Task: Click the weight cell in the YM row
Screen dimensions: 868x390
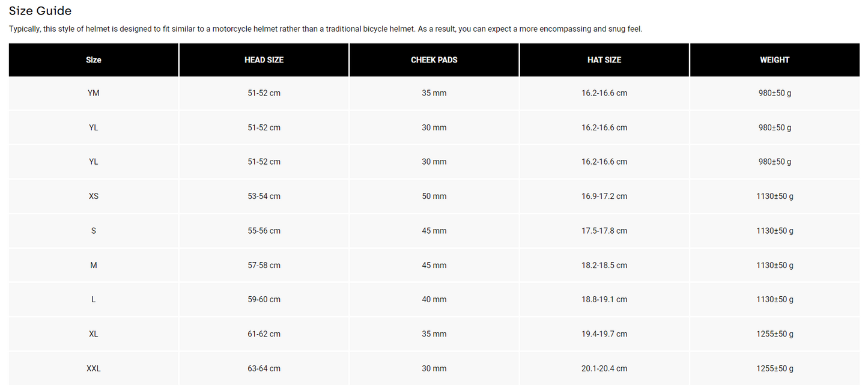Action: click(x=774, y=93)
